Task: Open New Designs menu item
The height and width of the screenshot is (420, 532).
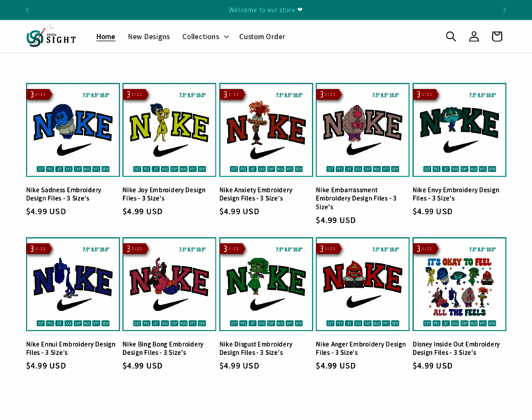Action: pyautogui.click(x=148, y=36)
